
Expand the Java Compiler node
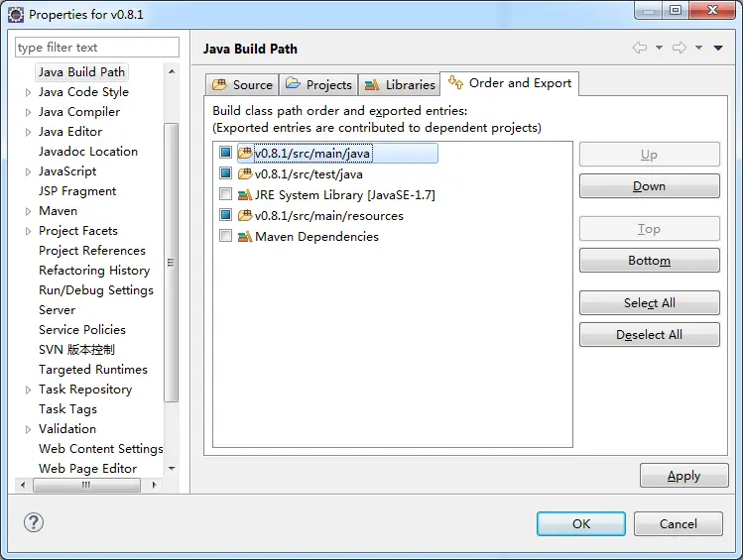(28, 112)
